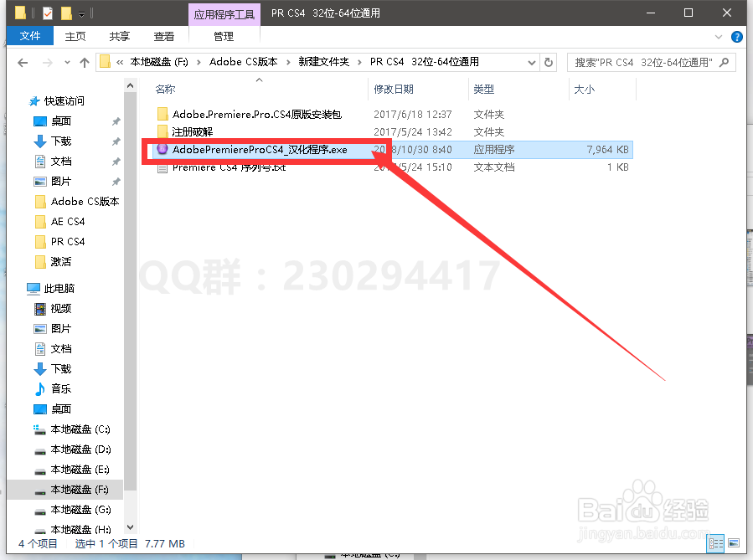753x560 pixels.
Task: Sort files by 大小 column
Action: point(585,90)
